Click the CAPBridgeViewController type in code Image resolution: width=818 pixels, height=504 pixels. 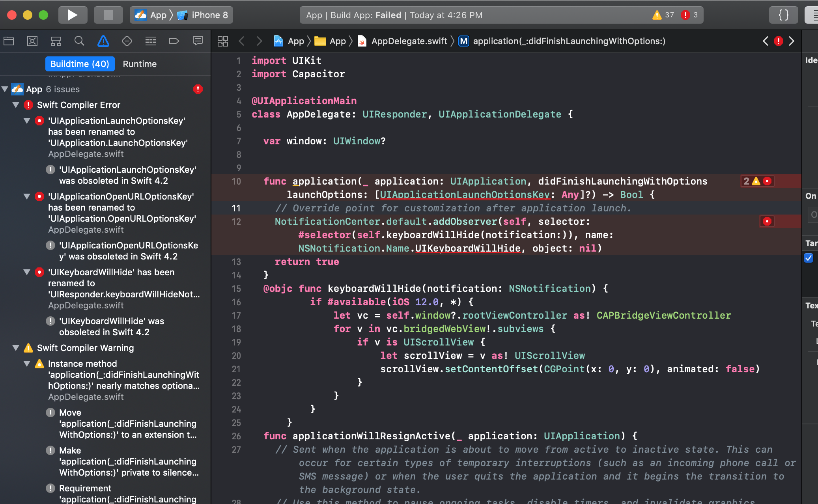664,315
